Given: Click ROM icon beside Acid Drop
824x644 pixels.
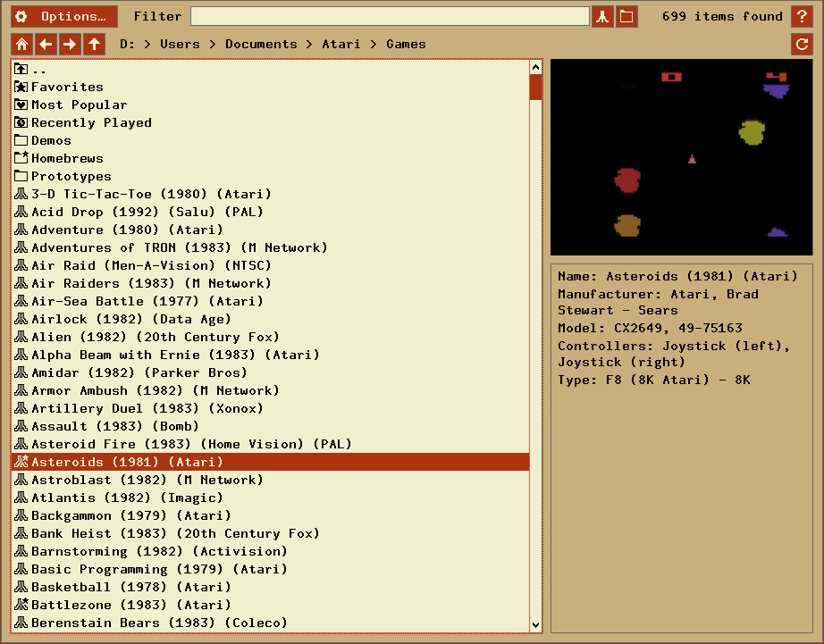Looking at the screenshot, I should (21, 212).
